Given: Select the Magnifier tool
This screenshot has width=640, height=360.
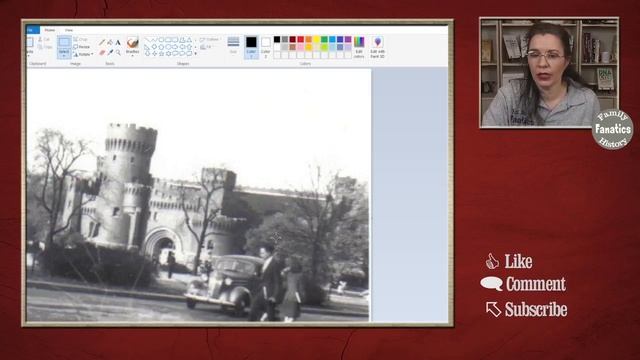Looking at the screenshot, I should point(118,52).
